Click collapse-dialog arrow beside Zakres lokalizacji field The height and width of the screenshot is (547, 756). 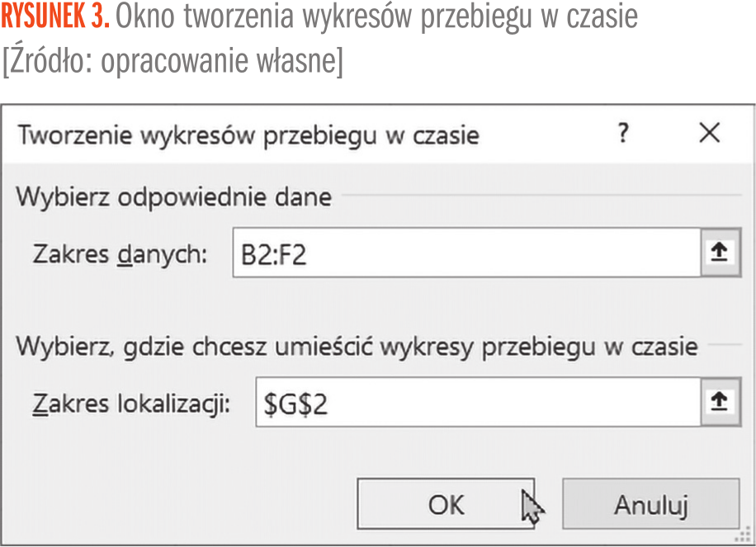(x=719, y=402)
